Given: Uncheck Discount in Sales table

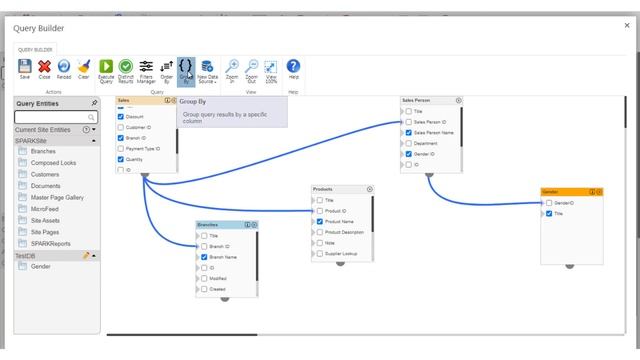Looking at the screenshot, I should tap(120, 117).
